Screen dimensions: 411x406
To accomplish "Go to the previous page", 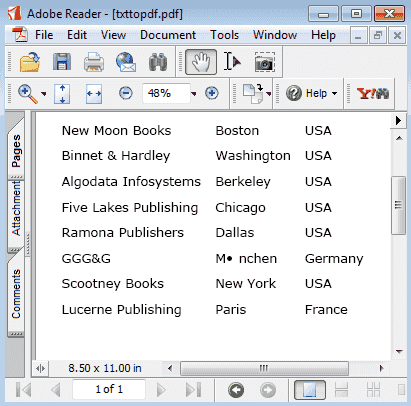I will (56, 390).
